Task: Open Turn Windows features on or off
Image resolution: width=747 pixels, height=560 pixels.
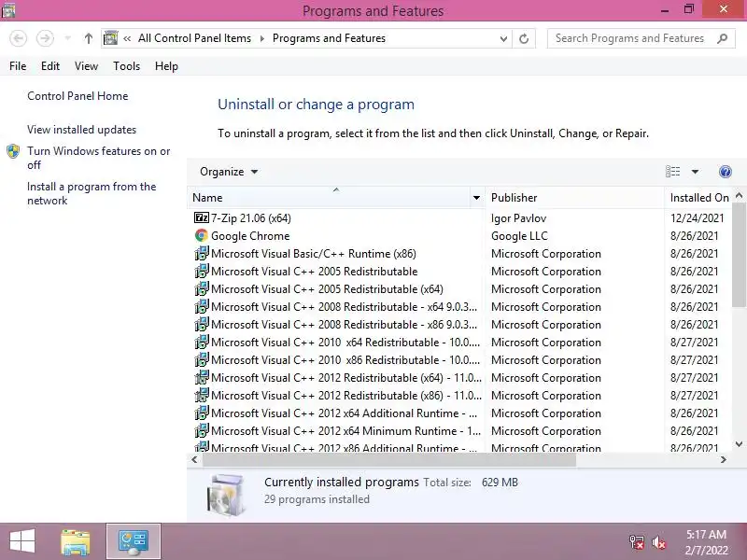Action: pyautogui.click(x=98, y=158)
